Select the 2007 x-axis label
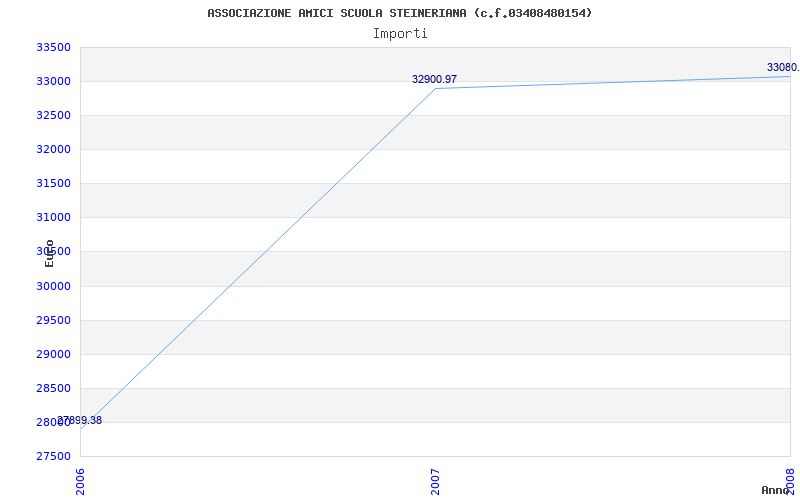Viewport: 800px width, 500px height. pyautogui.click(x=435, y=482)
